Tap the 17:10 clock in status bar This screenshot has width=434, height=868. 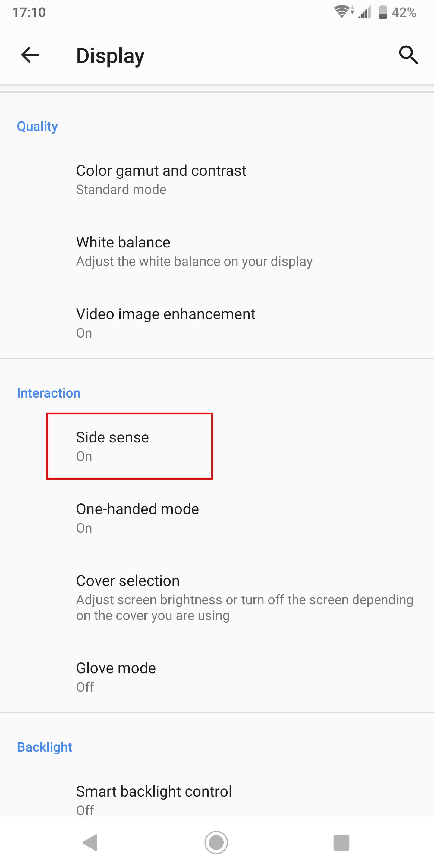point(29,12)
